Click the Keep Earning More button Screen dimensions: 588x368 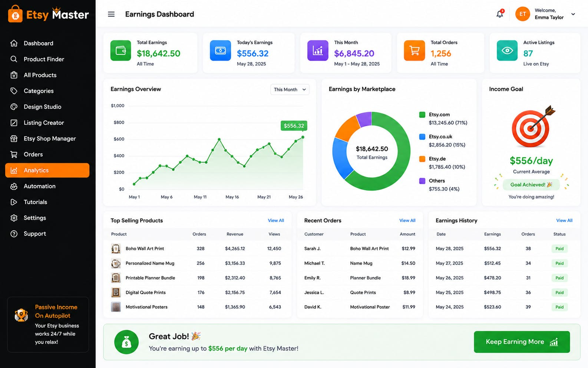click(522, 342)
